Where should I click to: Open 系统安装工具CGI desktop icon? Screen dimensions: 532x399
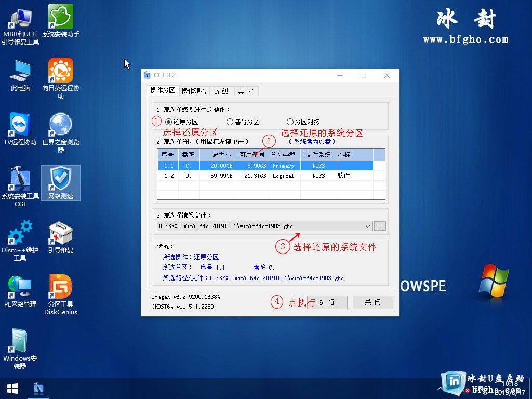coord(20,187)
